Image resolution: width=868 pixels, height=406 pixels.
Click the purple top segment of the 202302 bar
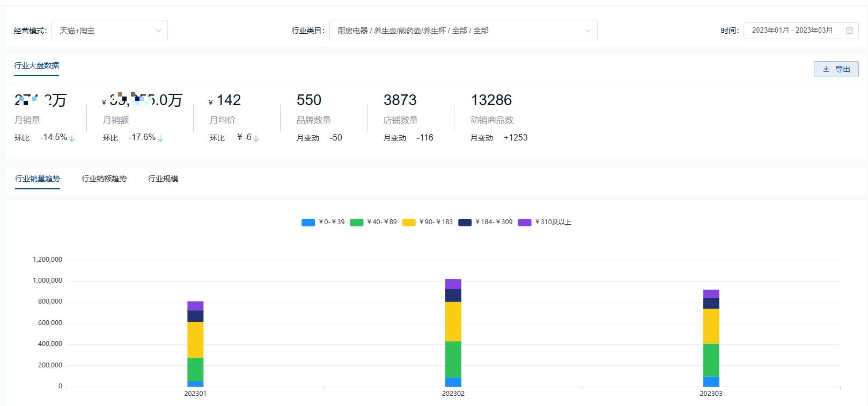[453, 284]
